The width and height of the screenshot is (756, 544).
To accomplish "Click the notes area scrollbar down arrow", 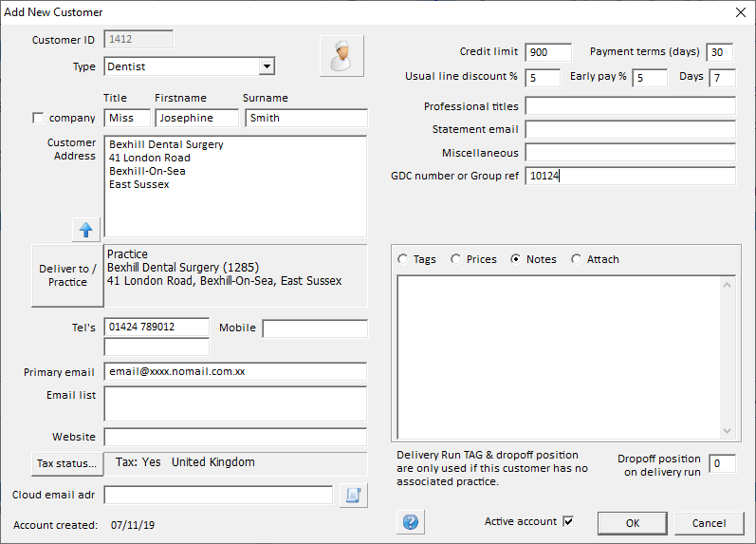I will click(x=728, y=431).
